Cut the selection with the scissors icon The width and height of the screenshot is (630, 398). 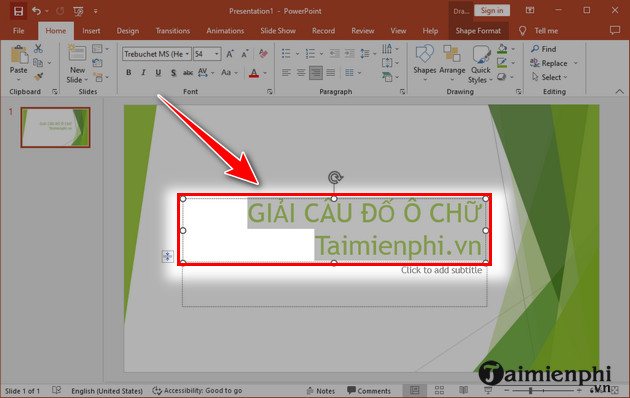point(38,49)
